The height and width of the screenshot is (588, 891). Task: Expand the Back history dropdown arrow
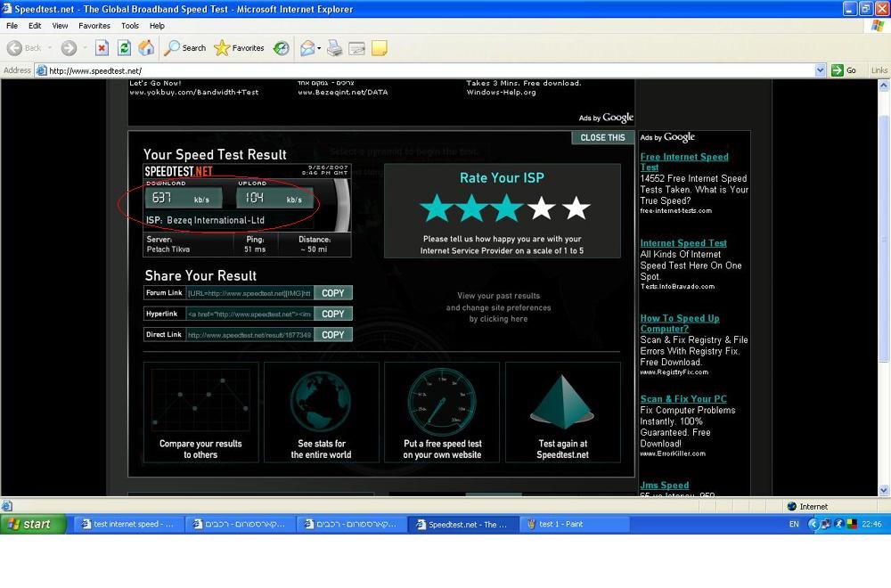point(49,48)
